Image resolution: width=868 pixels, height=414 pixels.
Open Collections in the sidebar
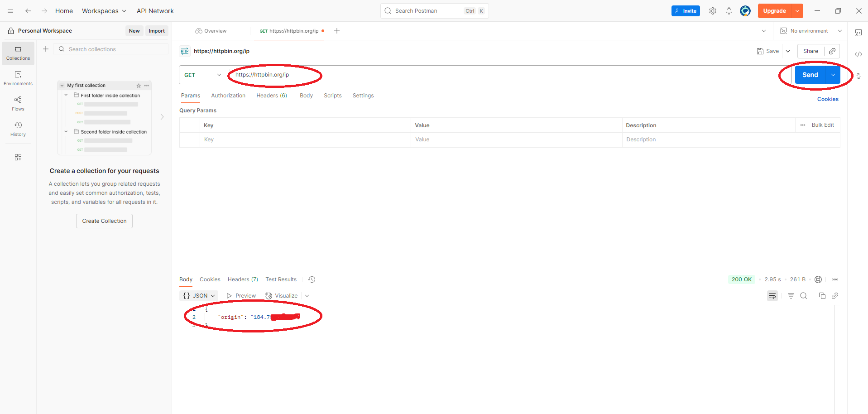point(18,53)
